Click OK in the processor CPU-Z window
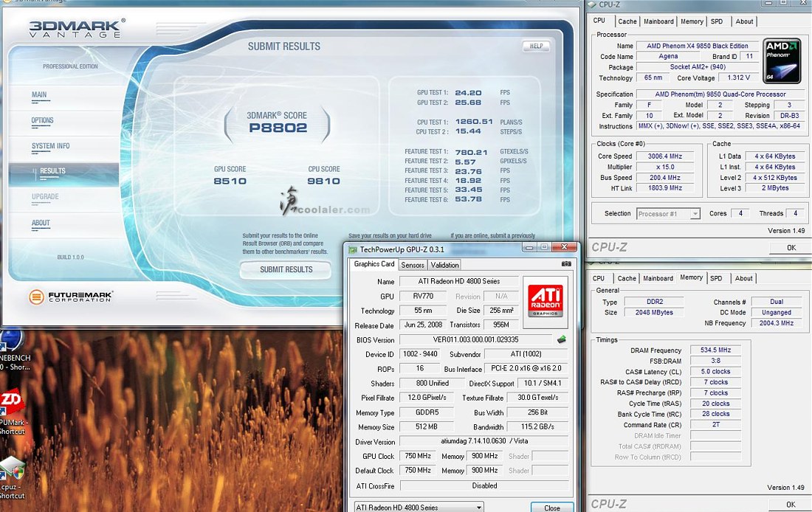 791,247
